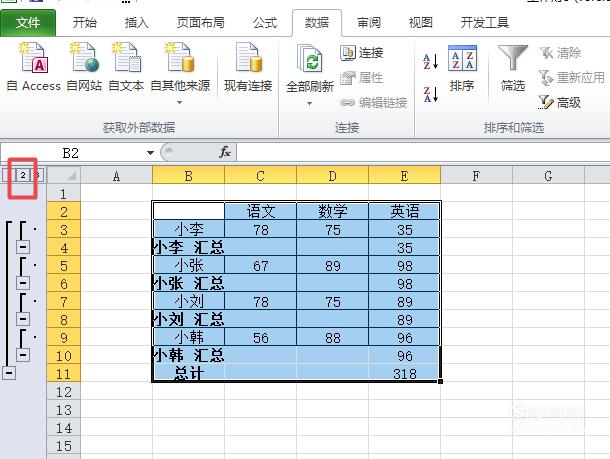Click the cell containing 语文

coord(261,211)
